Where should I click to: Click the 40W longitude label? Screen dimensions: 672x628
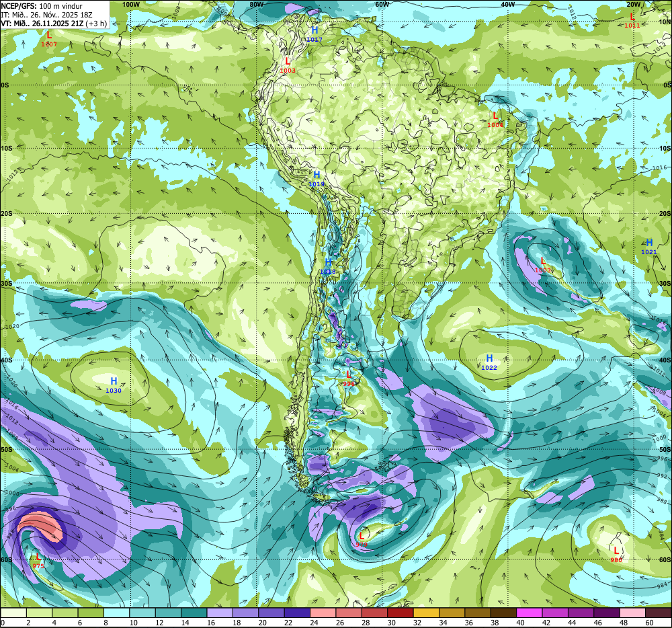click(507, 4)
